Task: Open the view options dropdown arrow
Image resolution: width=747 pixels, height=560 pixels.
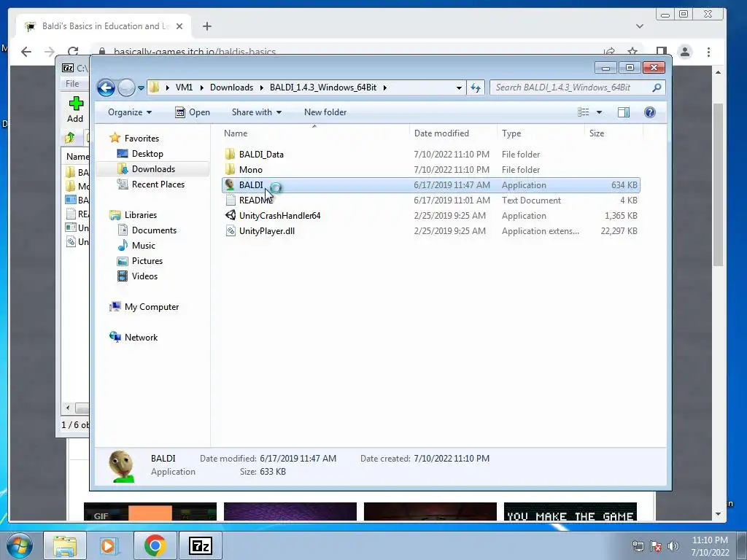Action: [600, 112]
